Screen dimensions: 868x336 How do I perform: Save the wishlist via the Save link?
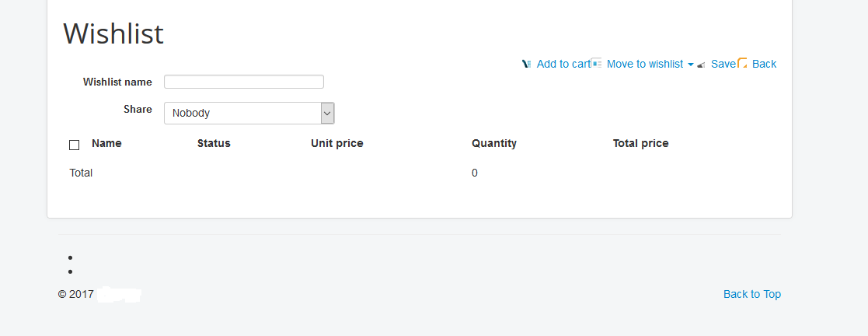(723, 65)
